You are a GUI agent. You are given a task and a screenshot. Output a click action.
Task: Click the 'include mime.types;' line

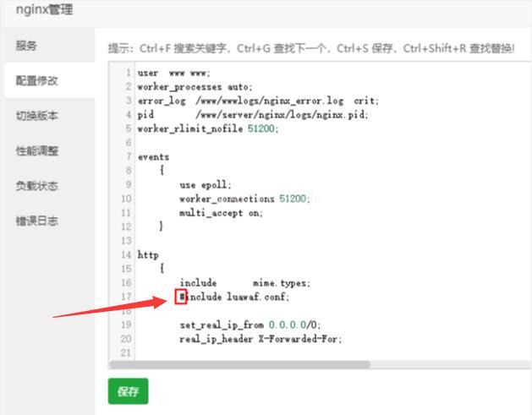244,282
